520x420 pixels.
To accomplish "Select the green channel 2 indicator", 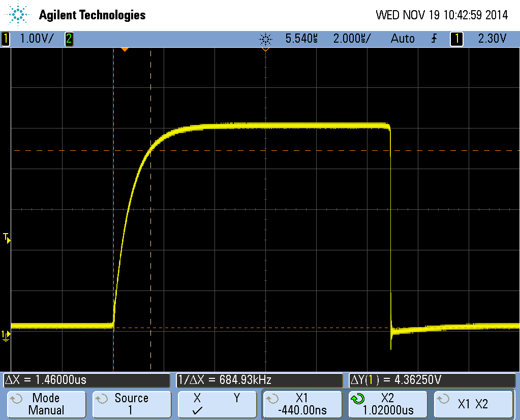I will (69, 39).
